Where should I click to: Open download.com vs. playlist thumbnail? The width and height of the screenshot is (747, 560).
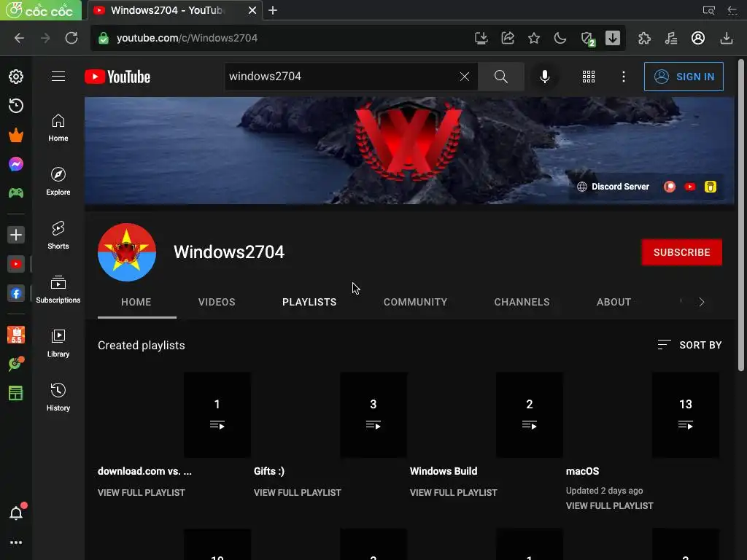[x=174, y=415]
